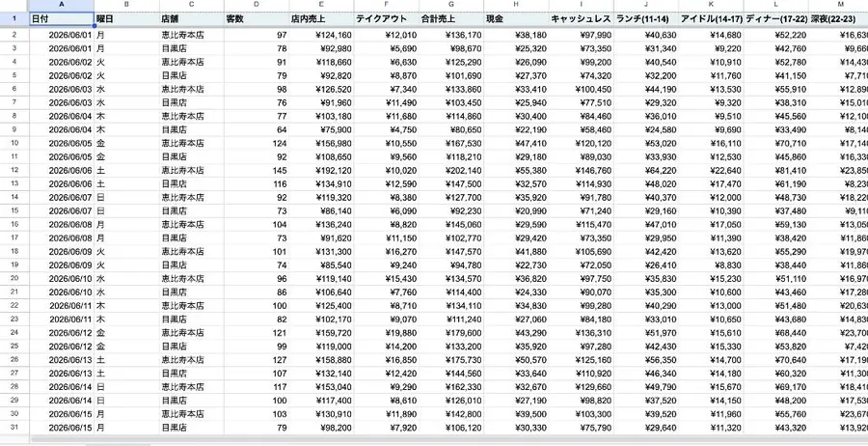Screen dimensions: 868x446
Task: Select the 客数 header cell
Action: click(x=257, y=19)
